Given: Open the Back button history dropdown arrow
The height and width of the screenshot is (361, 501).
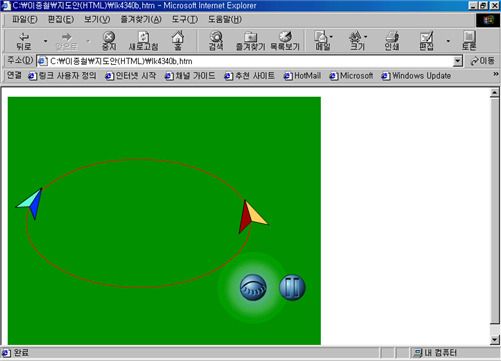Looking at the screenshot, I should tap(45, 41).
